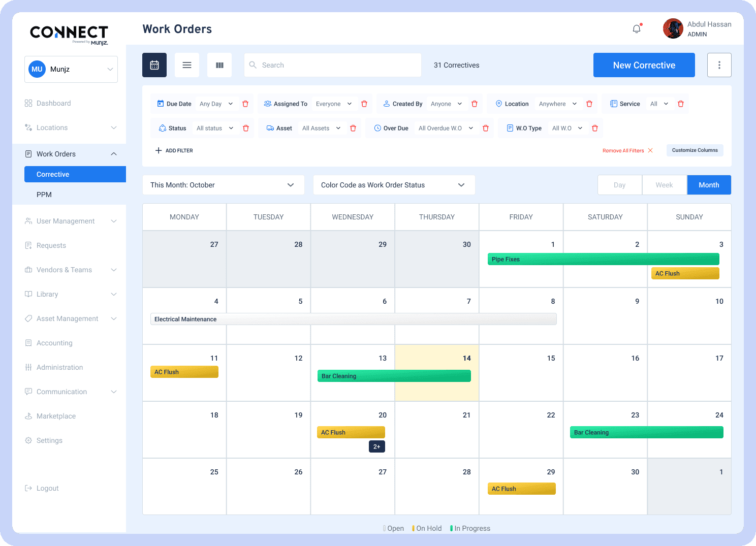Screen dimensions: 756x546
Task: Switch to list view icon
Action: [x=187, y=65]
